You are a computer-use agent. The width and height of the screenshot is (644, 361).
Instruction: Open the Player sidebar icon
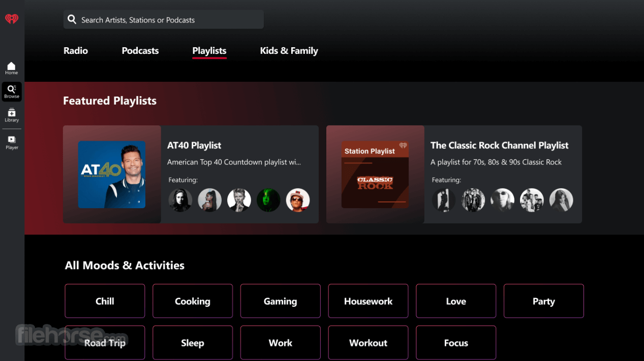click(x=12, y=143)
